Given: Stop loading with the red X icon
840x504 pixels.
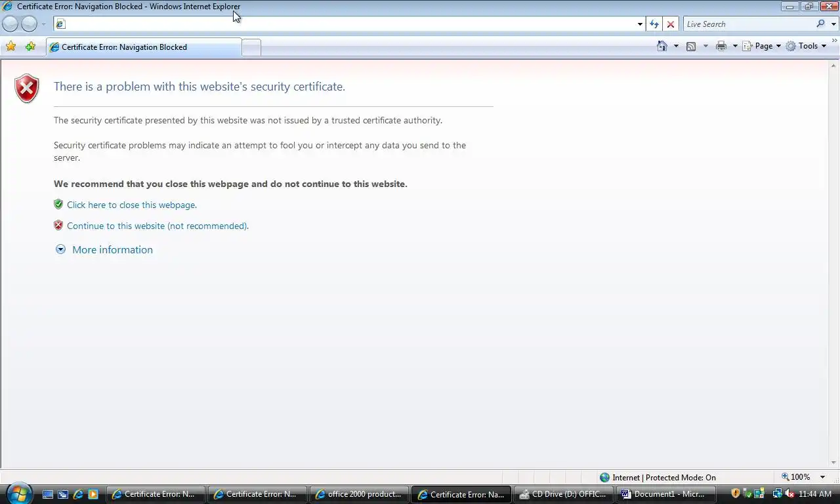Looking at the screenshot, I should click(x=670, y=24).
